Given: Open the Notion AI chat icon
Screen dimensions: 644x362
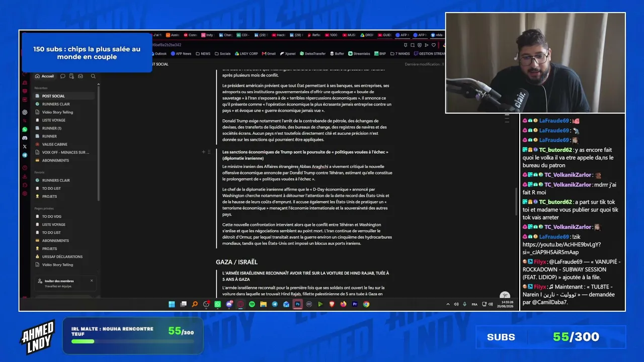Looking at the screenshot, I should [63, 76].
